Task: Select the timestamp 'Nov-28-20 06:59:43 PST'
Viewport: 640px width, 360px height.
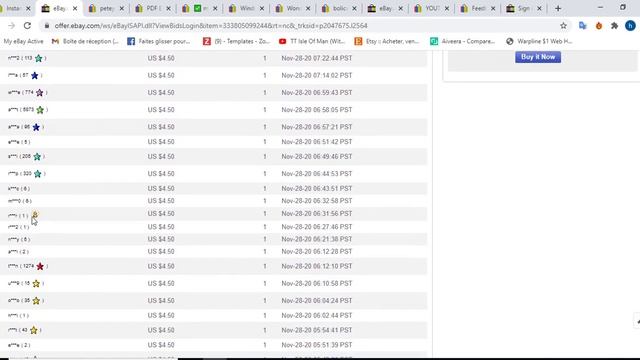Action: pos(317,93)
